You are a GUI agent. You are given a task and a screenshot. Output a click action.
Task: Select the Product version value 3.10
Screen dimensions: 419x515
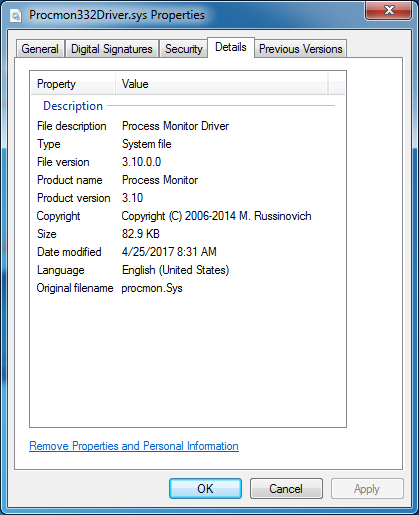(132, 198)
